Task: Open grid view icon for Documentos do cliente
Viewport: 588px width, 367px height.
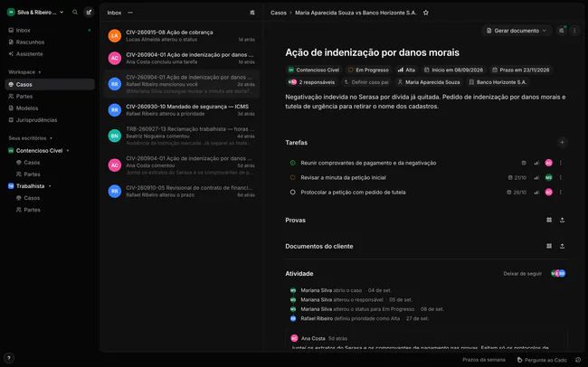Action: point(549,246)
